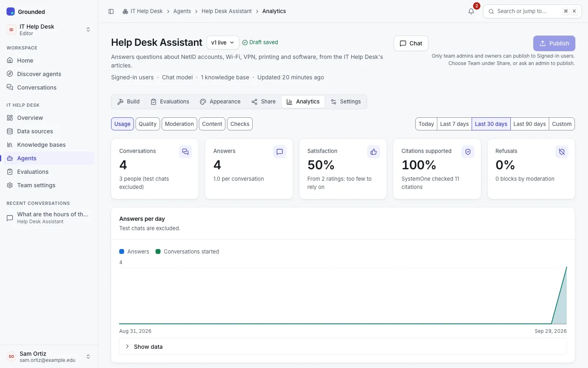This screenshot has width=588, height=368.
Task: Click Citations supported shield icon
Action: [468, 152]
